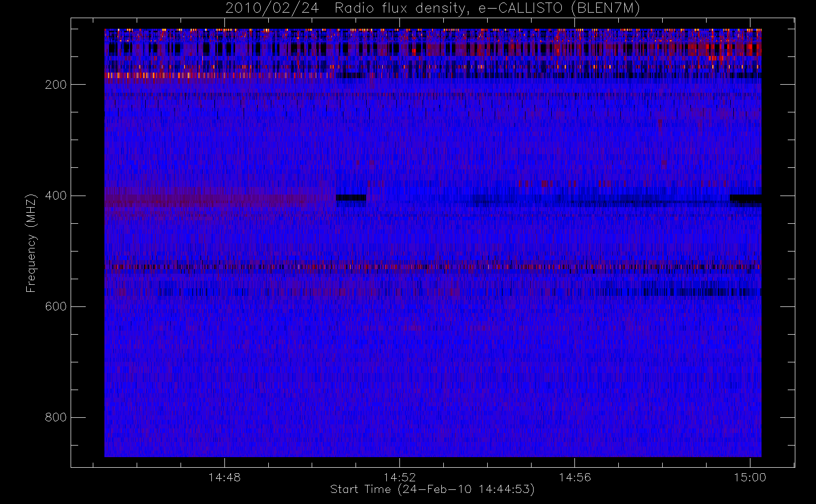Click the 14:48 time tick label
Image resolution: width=816 pixels, height=504 pixels.
click(224, 477)
